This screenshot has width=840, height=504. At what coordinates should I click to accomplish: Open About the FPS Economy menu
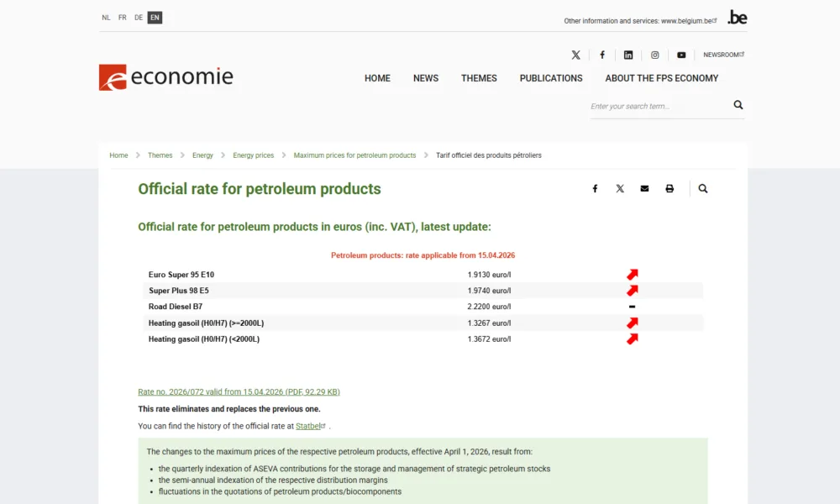(662, 78)
